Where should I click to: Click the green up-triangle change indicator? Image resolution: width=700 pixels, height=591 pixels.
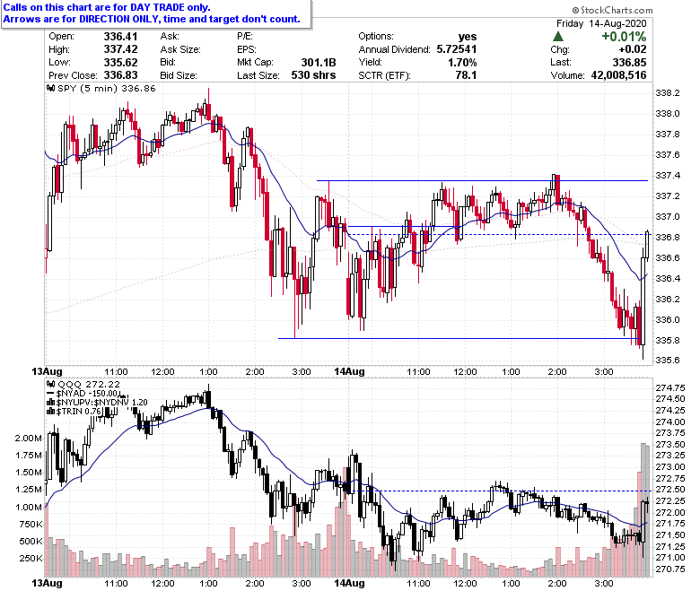[558, 37]
